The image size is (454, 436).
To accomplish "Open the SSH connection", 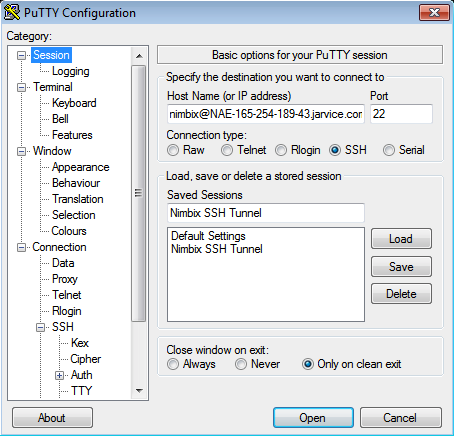I will click(x=313, y=418).
